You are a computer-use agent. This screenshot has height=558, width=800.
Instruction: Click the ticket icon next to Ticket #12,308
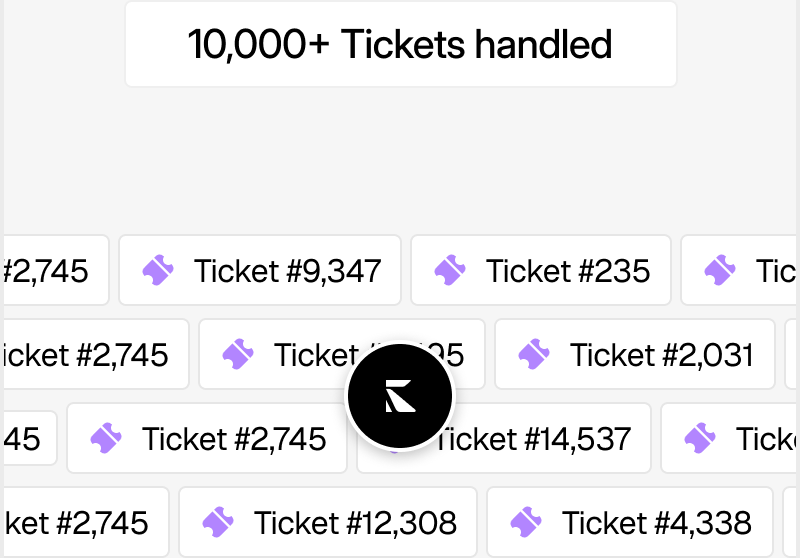[x=218, y=522]
